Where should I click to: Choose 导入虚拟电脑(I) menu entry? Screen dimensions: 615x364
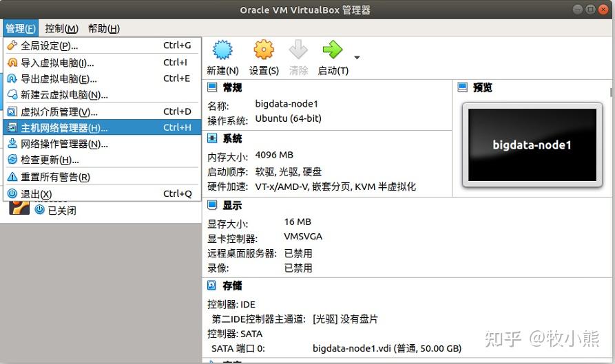[102, 63]
